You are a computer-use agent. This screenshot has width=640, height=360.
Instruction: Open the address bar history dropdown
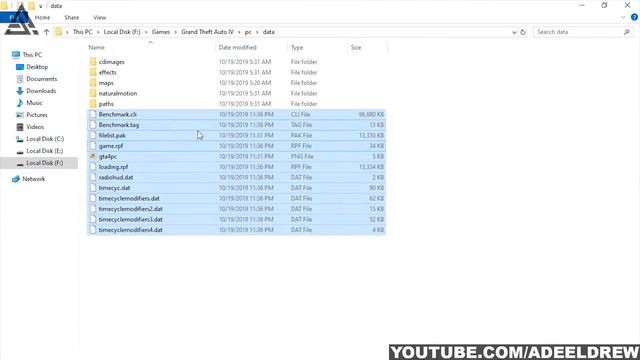pos(514,32)
